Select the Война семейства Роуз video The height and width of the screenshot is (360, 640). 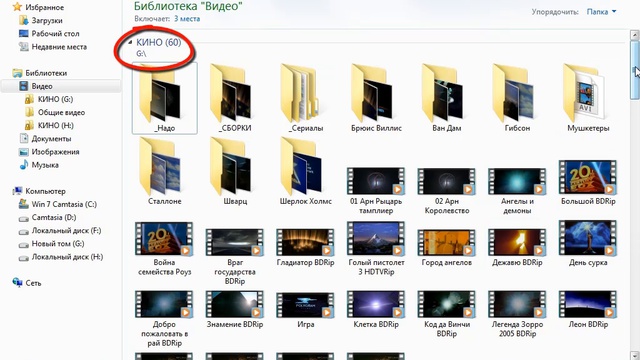pos(164,249)
